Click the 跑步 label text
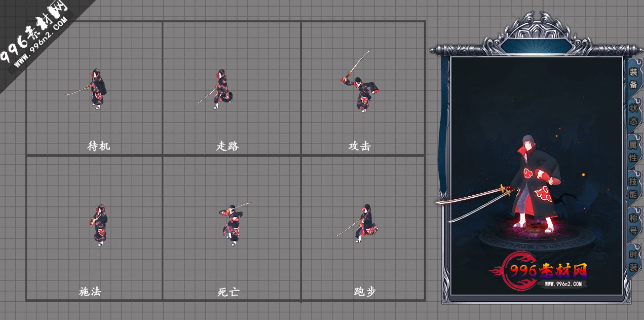 pyautogui.click(x=365, y=292)
